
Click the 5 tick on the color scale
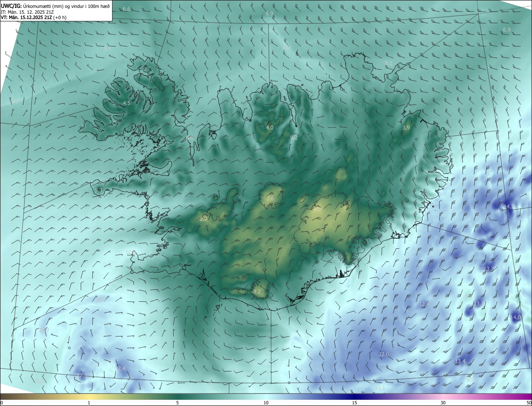click(177, 403)
